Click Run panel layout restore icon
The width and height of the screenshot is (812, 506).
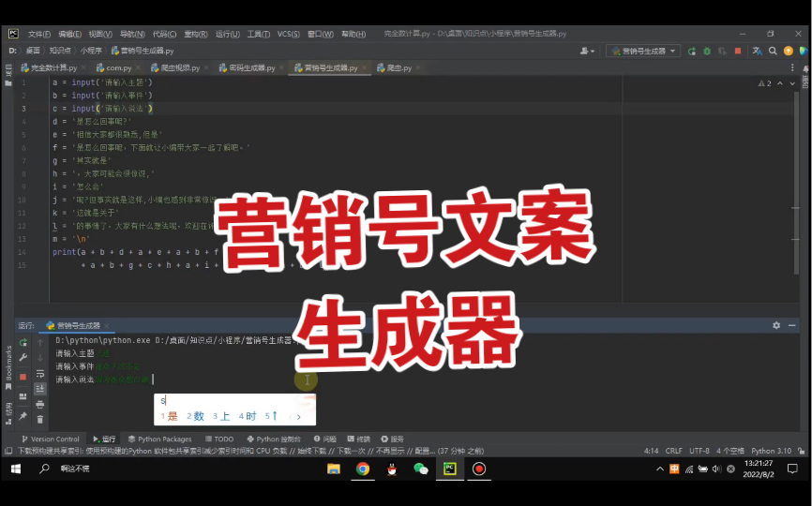pos(23,396)
